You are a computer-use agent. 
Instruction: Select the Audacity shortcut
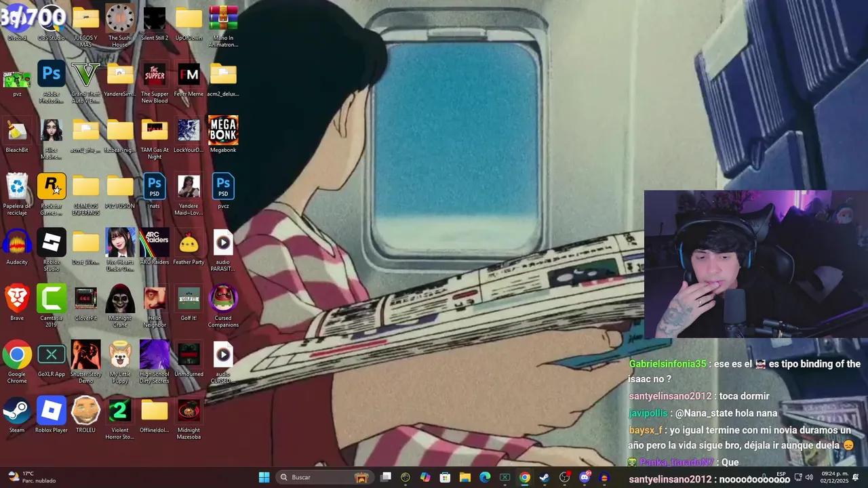(17, 247)
